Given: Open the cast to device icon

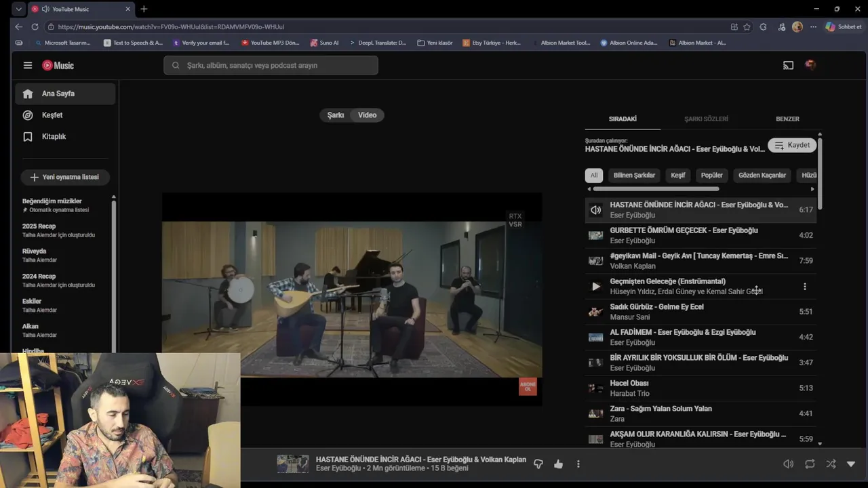Looking at the screenshot, I should click(788, 65).
